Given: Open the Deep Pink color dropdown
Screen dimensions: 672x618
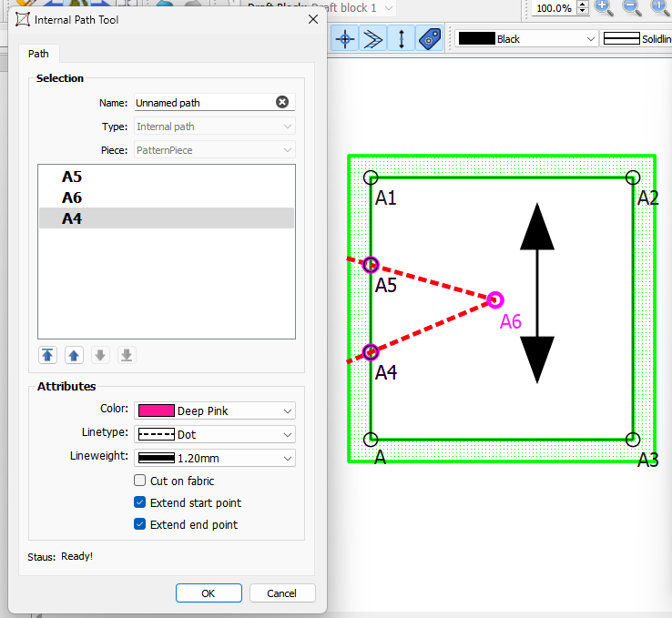Looking at the screenshot, I should point(215,411).
